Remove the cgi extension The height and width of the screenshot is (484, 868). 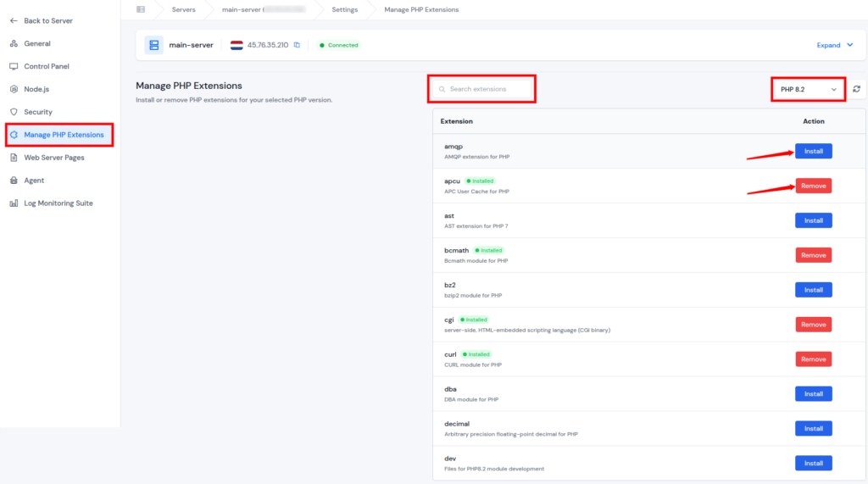click(813, 325)
